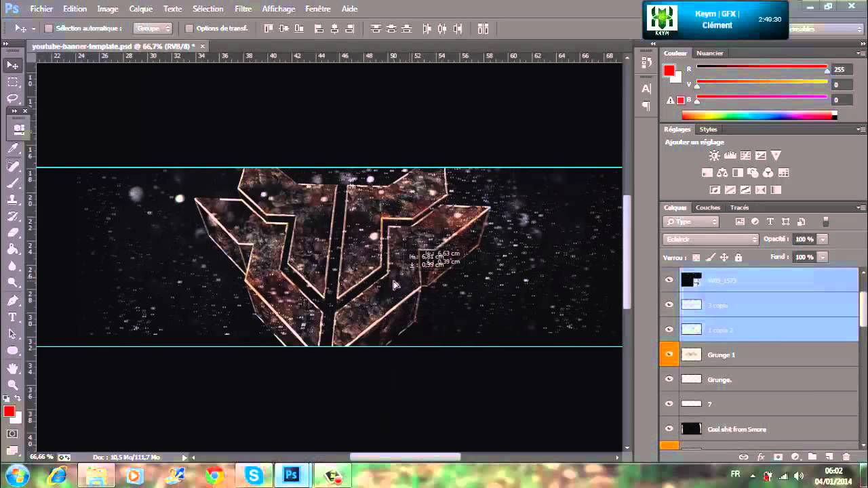Add a Color Balance adjustment
Image resolution: width=868 pixels, height=488 pixels.
(x=722, y=173)
